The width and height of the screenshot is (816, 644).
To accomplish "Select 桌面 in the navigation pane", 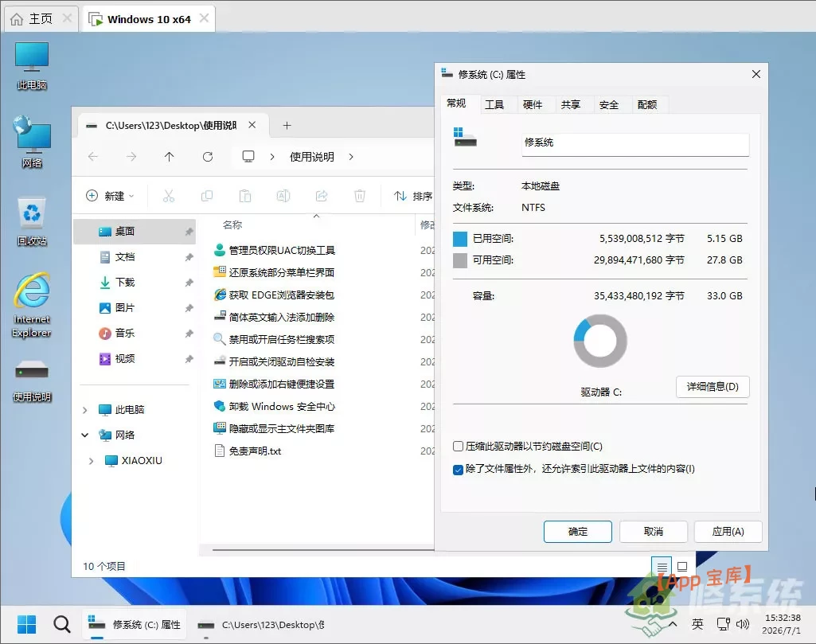I will click(135, 232).
